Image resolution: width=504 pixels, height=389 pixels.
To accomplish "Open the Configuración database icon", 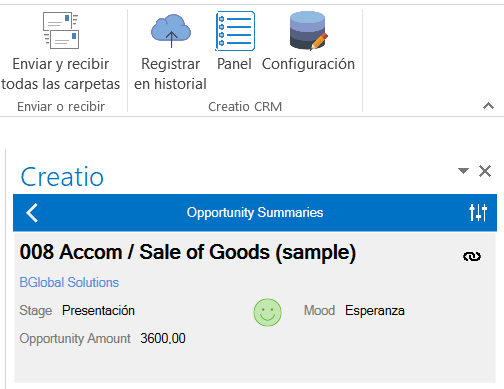I will (309, 30).
